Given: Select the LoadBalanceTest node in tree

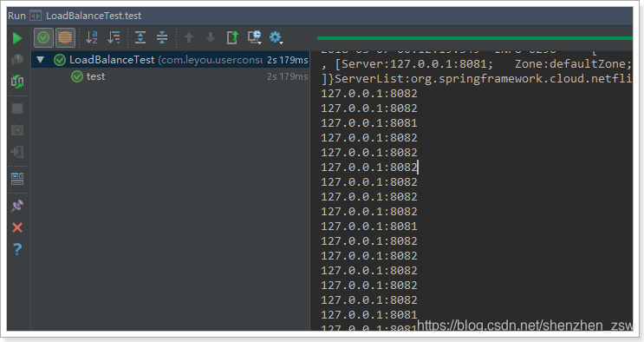Looking at the screenshot, I should [171, 60].
